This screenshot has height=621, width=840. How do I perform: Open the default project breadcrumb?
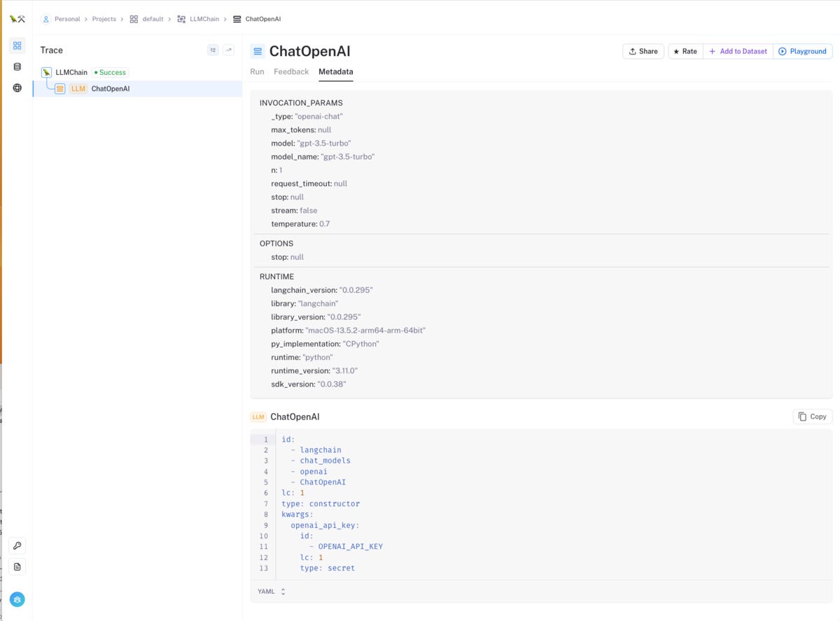(146, 19)
